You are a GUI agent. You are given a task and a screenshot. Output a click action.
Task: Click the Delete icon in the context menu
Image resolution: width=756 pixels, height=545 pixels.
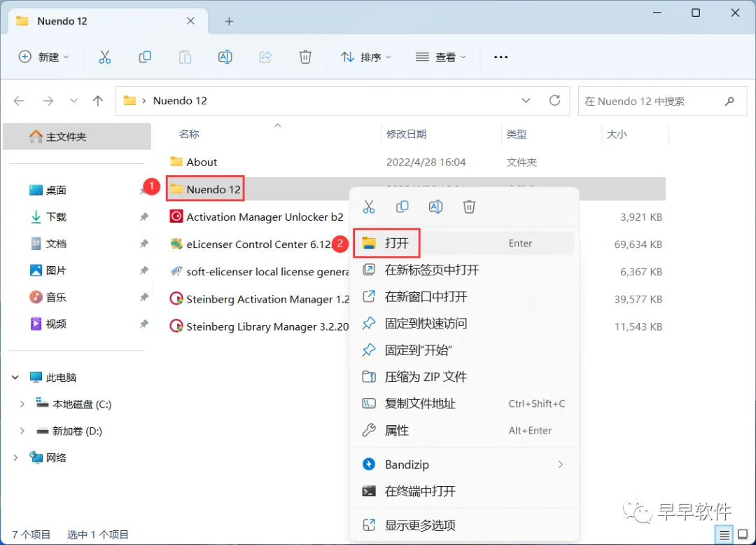click(x=469, y=207)
